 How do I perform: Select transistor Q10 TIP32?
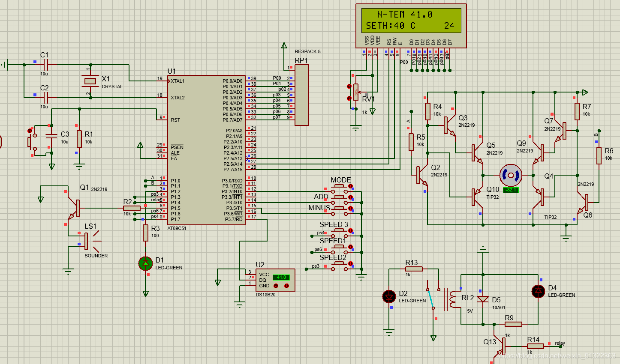click(x=477, y=197)
